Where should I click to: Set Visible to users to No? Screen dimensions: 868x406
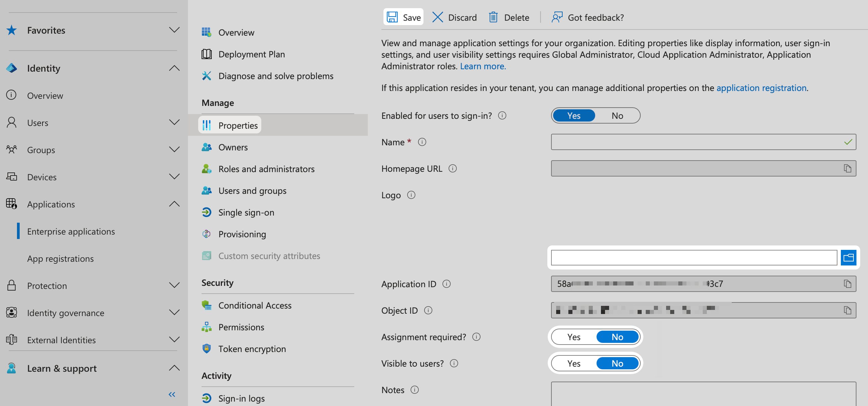pos(617,363)
